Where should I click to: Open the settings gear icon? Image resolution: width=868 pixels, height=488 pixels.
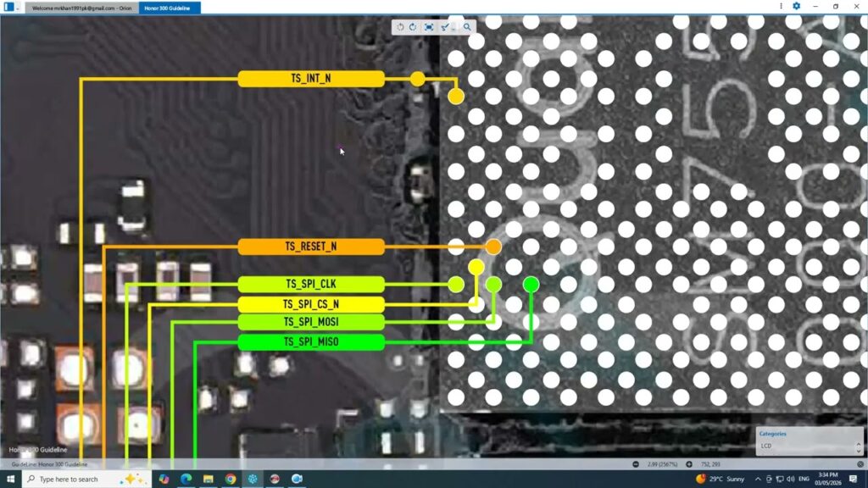796,6
